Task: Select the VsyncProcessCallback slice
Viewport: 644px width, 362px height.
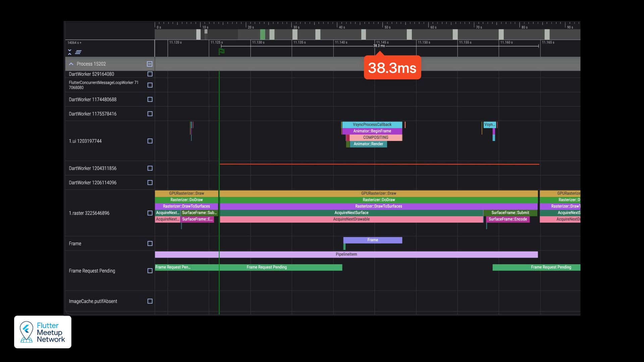Action: coord(372,125)
